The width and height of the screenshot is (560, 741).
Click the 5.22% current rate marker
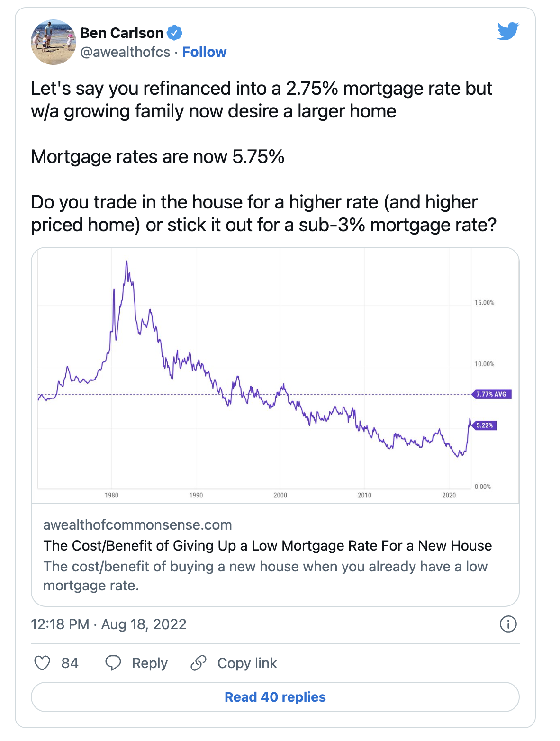pos(484,425)
